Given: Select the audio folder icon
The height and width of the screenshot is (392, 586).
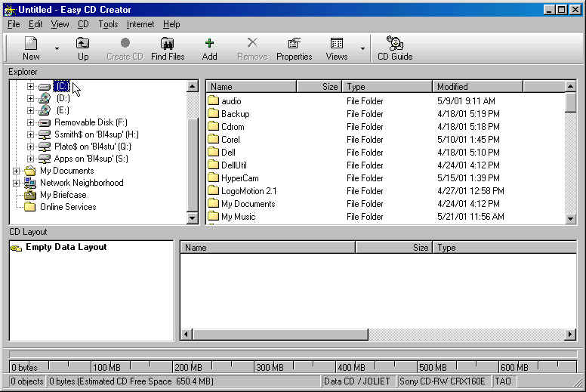Looking at the screenshot, I should tap(214, 100).
